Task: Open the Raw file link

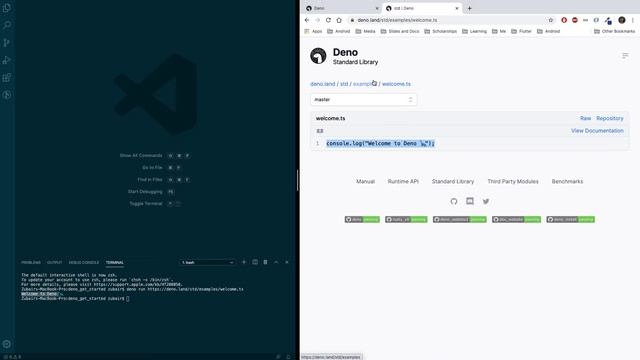Action: click(x=585, y=118)
